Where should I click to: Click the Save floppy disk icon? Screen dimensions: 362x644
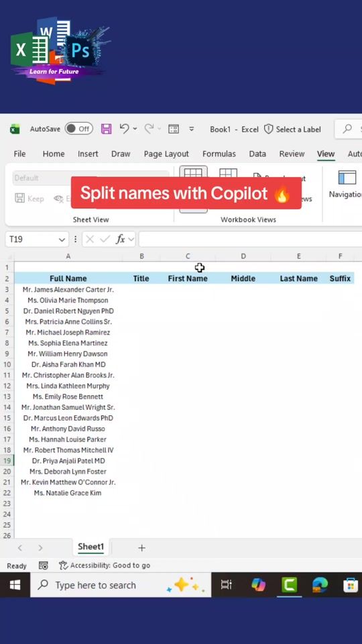tap(107, 129)
